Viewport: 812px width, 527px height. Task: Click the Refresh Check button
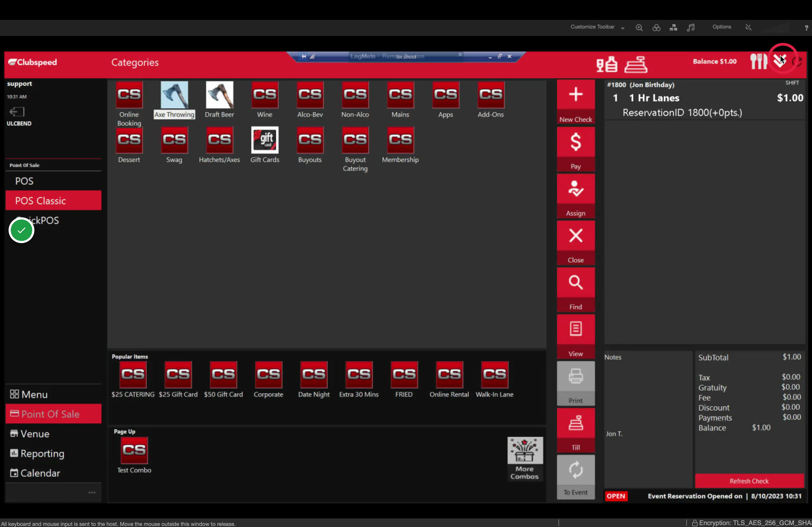pos(749,481)
